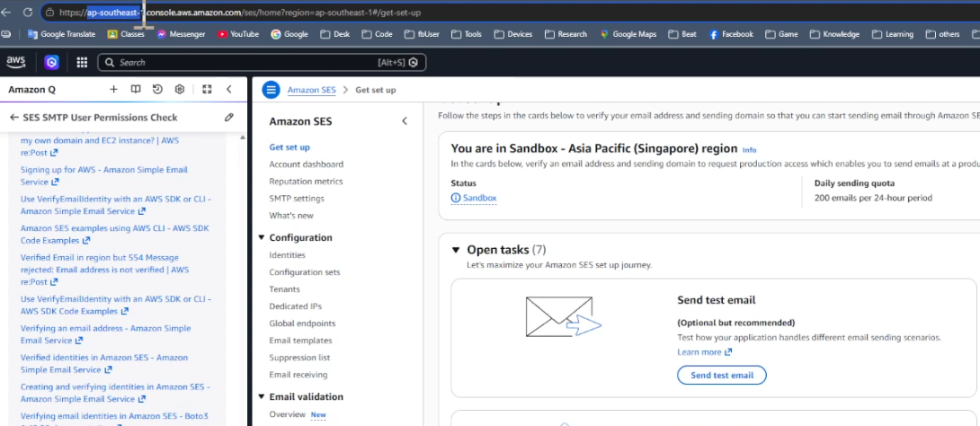Image resolution: width=980 pixels, height=426 pixels.
Task: Reload the browser page
Action: (x=28, y=12)
